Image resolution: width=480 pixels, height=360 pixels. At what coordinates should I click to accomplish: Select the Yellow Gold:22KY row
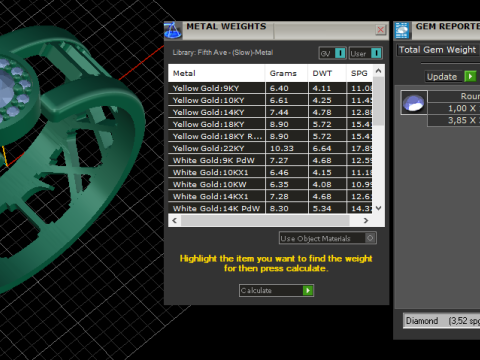[x=270, y=148]
